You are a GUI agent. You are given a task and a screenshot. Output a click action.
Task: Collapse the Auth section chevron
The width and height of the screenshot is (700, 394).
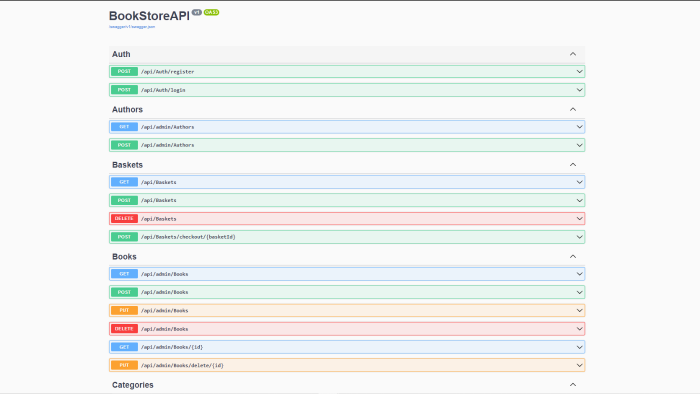[x=573, y=54]
